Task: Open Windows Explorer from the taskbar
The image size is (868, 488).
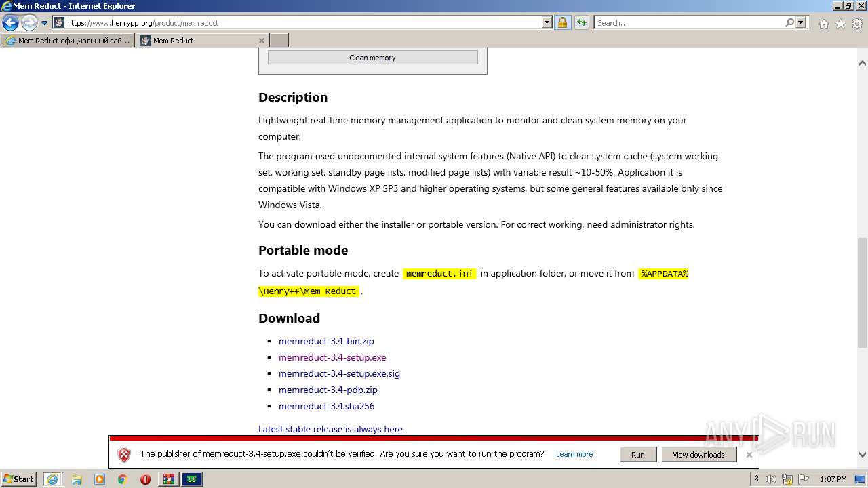Action: click(77, 479)
